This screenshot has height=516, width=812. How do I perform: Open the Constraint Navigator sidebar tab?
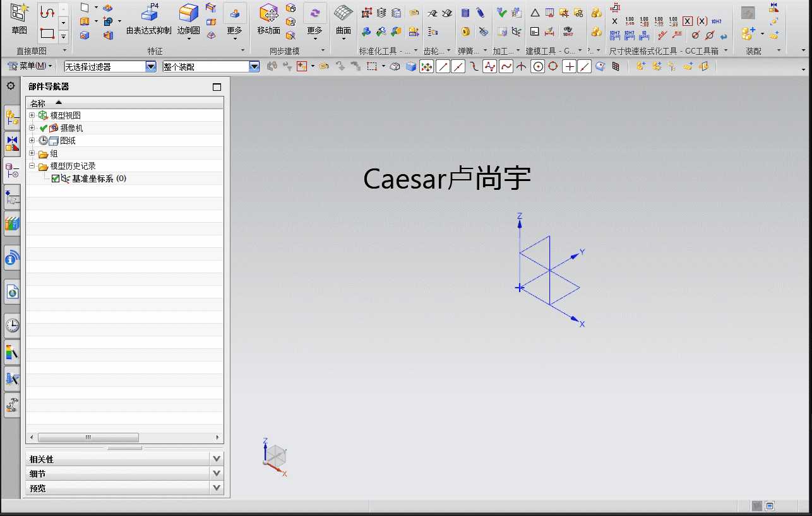12,143
